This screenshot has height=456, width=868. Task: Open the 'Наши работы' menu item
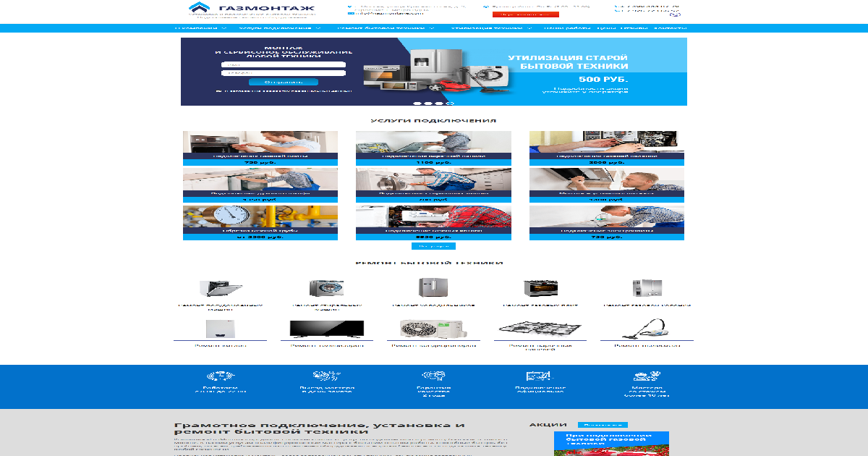566,28
